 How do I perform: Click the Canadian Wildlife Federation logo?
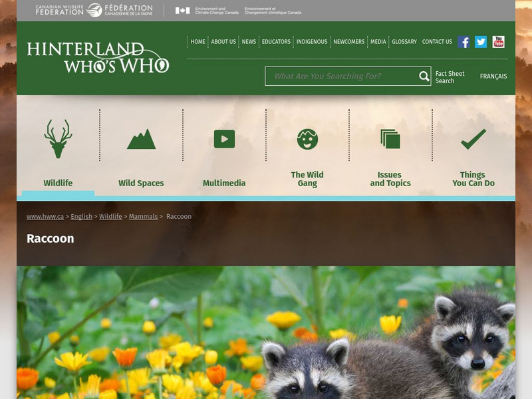[x=94, y=10]
